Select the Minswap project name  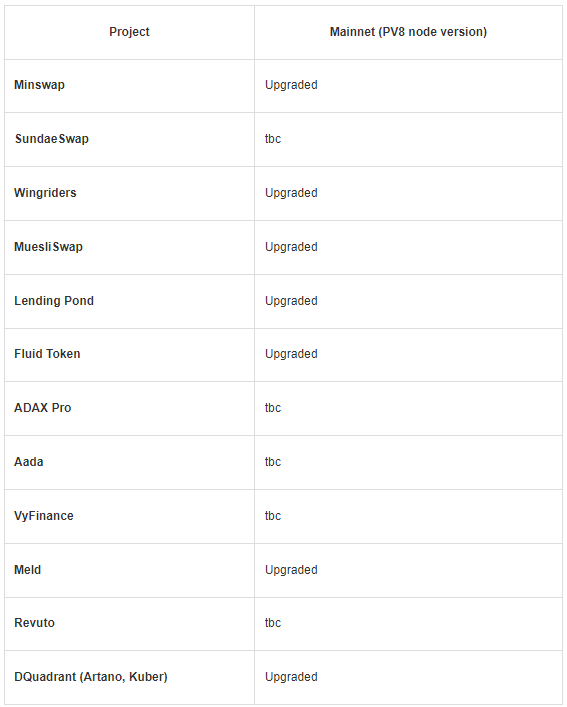39,85
